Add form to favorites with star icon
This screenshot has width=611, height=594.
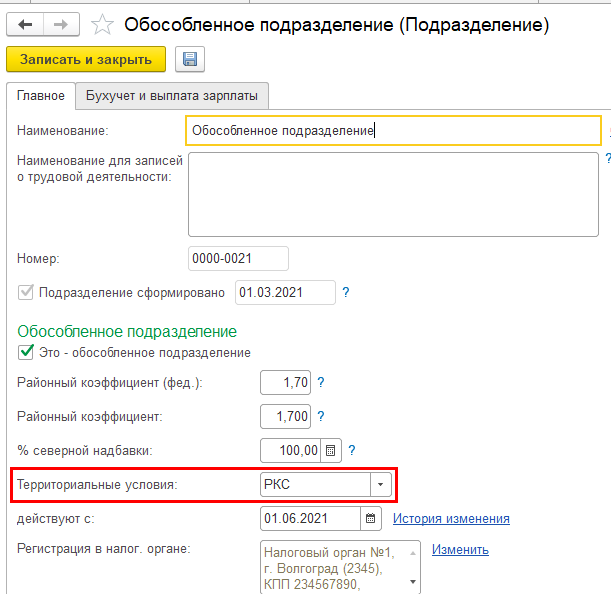(101, 24)
